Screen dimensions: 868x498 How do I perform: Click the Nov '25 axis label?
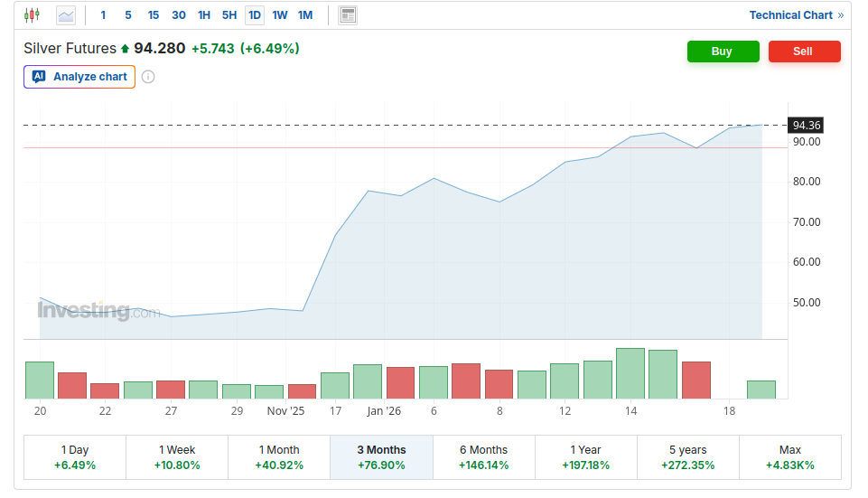point(285,411)
